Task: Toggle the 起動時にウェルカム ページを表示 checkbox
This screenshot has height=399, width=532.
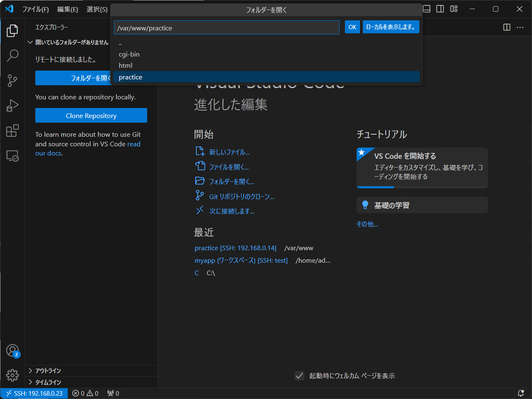Action: tap(300, 376)
